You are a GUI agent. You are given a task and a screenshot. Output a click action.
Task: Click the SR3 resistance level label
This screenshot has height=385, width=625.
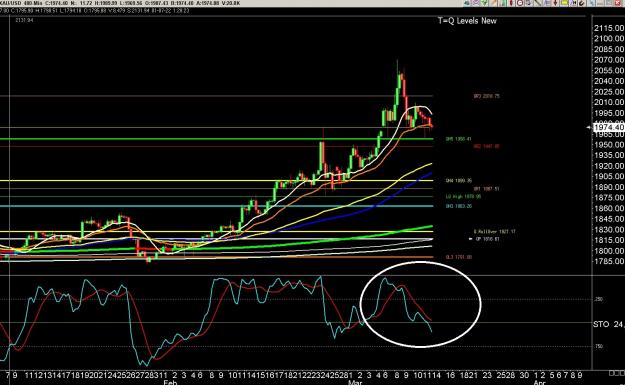pyautogui.click(x=486, y=96)
